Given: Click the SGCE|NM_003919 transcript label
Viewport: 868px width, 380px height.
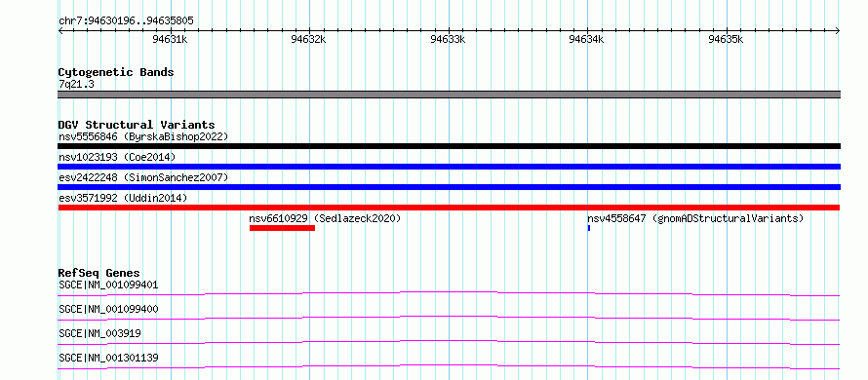Looking at the screenshot, I should [99, 333].
